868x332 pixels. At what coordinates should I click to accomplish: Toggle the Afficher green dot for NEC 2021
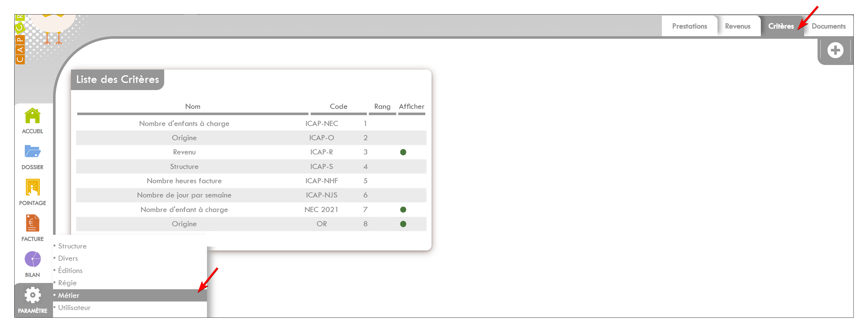click(x=403, y=210)
